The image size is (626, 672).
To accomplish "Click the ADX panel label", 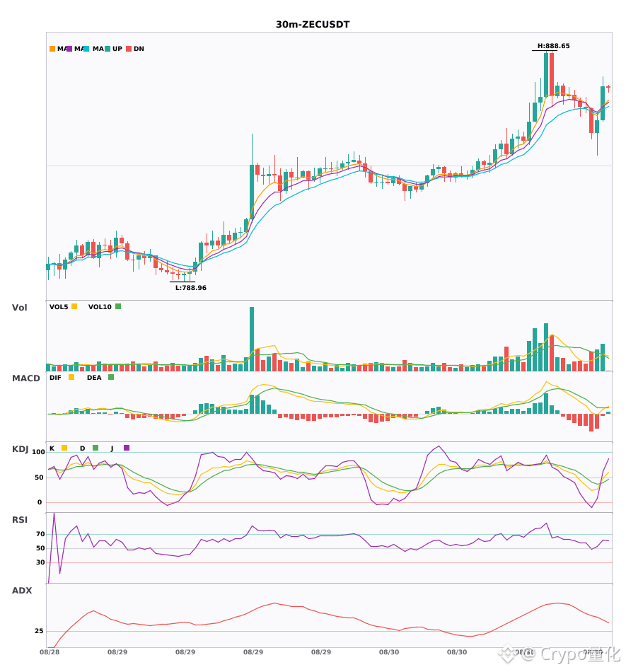I will coord(22,591).
